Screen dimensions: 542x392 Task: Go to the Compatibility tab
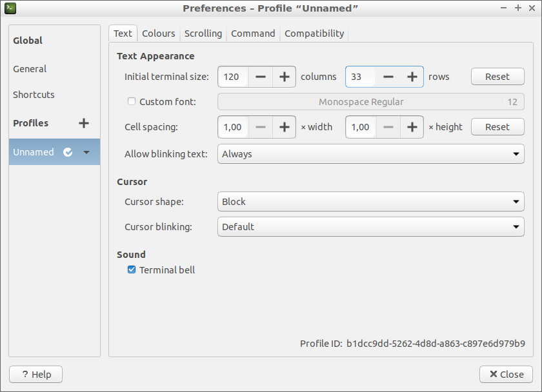point(314,34)
